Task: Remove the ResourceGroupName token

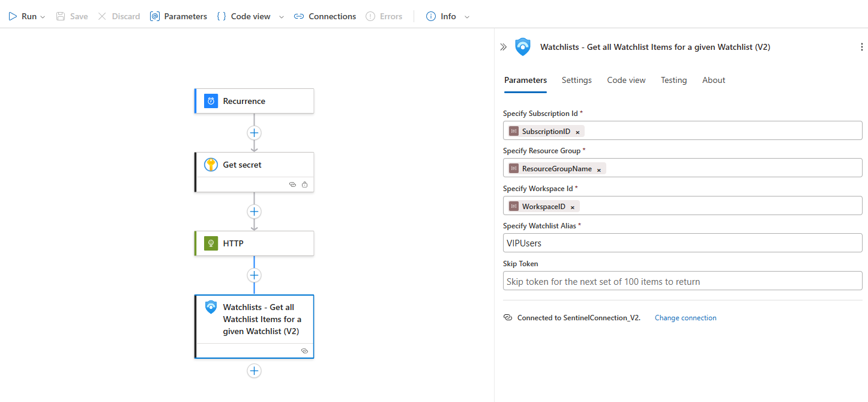Action: [599, 169]
